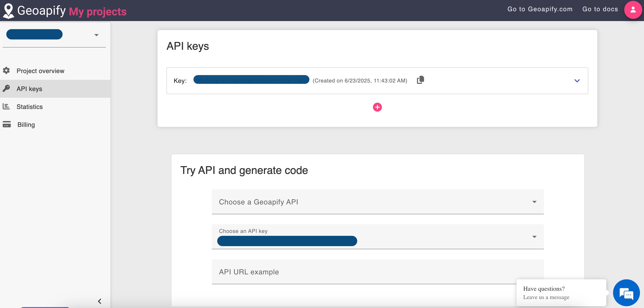
Task: Open the Choose an API key dropdown
Action: 377,236
